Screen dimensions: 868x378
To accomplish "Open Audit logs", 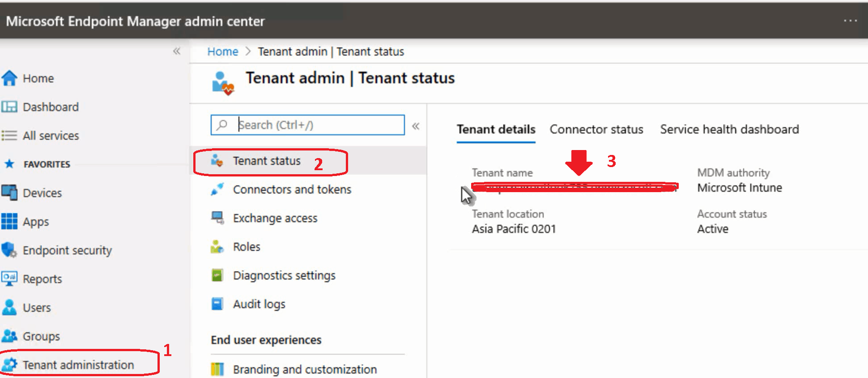I will (x=259, y=305).
